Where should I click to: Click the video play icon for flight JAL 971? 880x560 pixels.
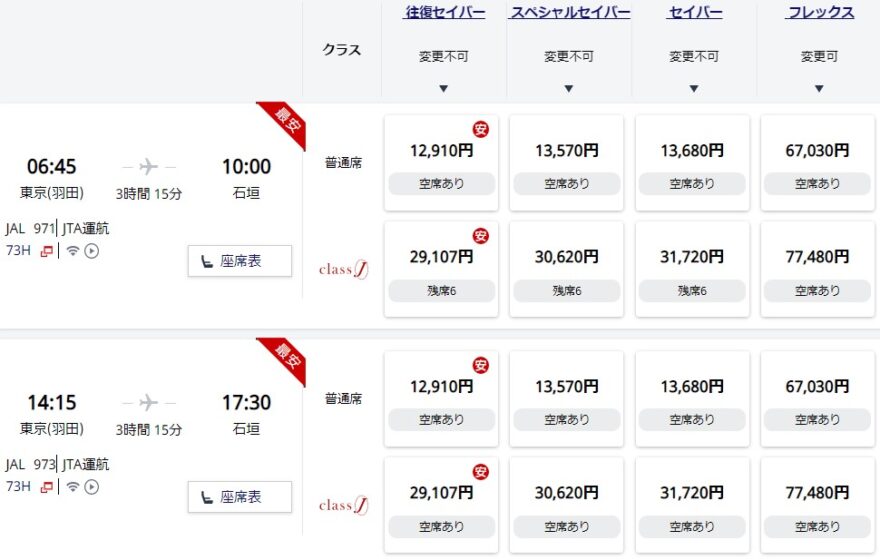click(x=91, y=251)
